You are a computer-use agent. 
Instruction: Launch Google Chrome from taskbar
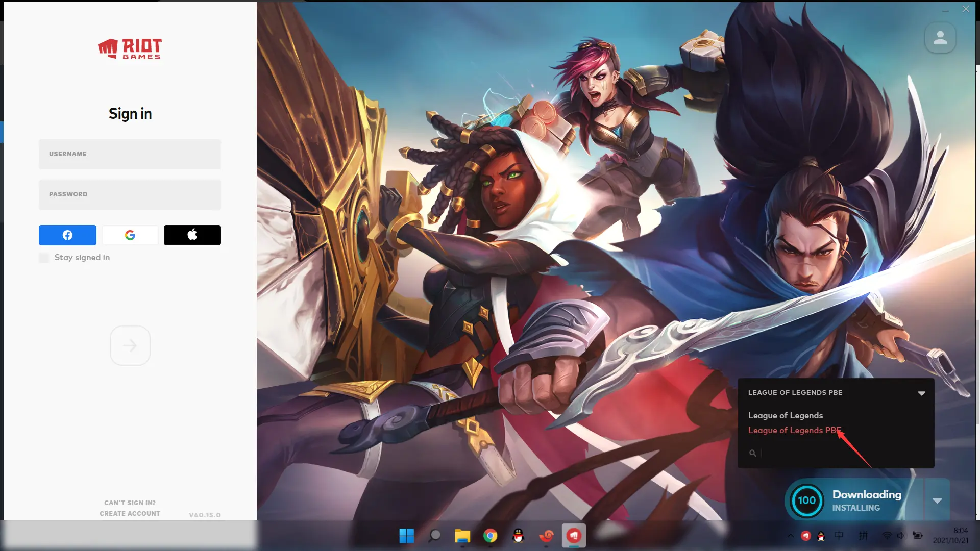click(491, 536)
